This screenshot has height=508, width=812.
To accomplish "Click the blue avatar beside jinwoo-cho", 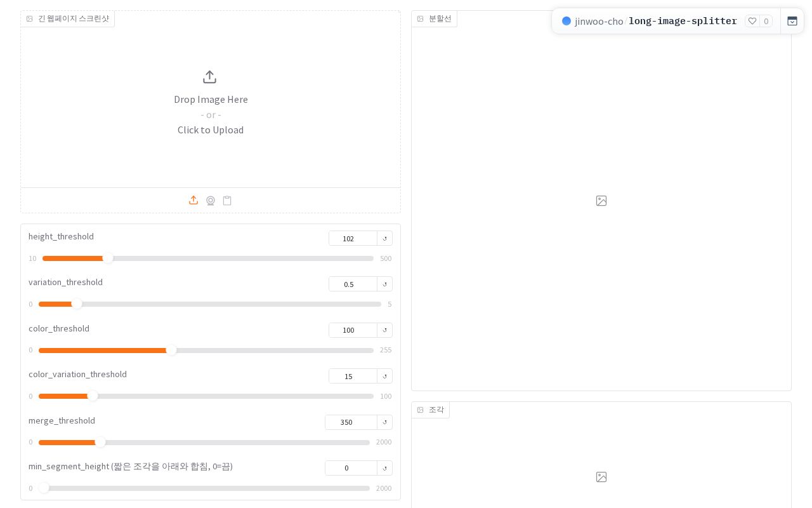I will coord(566,21).
